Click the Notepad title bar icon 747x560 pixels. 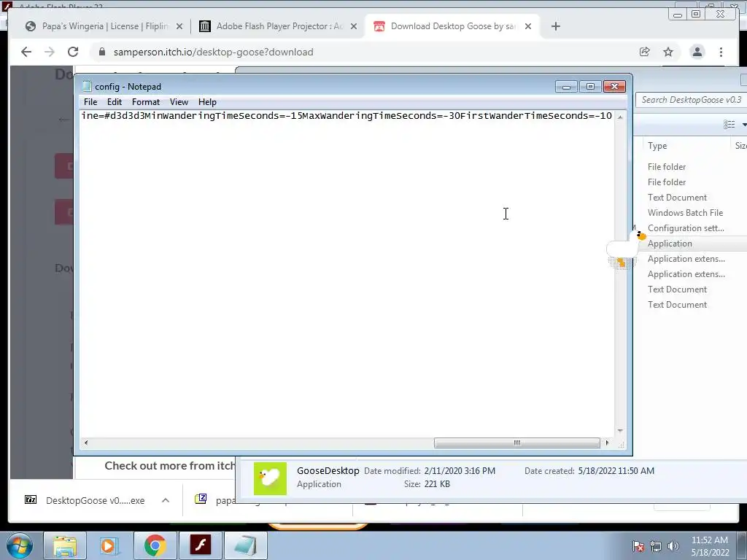coord(87,86)
